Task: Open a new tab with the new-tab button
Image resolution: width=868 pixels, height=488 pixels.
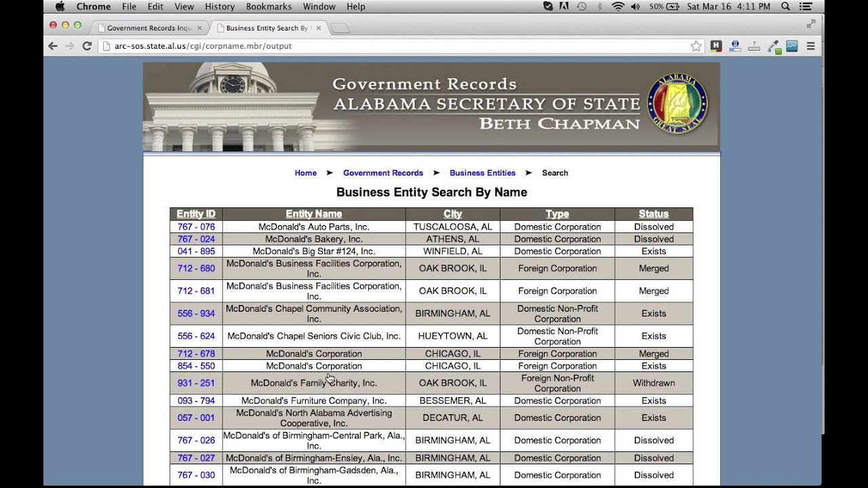Action: click(x=340, y=28)
